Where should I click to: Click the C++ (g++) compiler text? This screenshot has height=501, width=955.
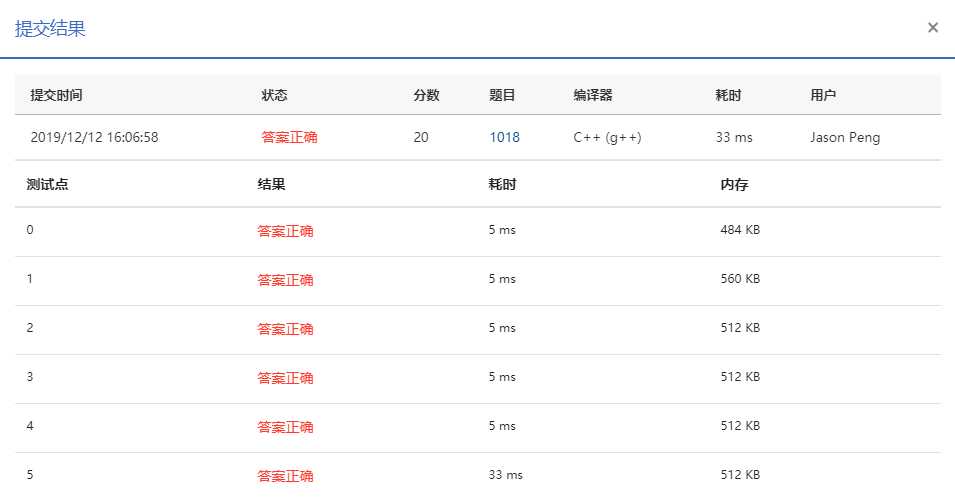click(x=607, y=137)
